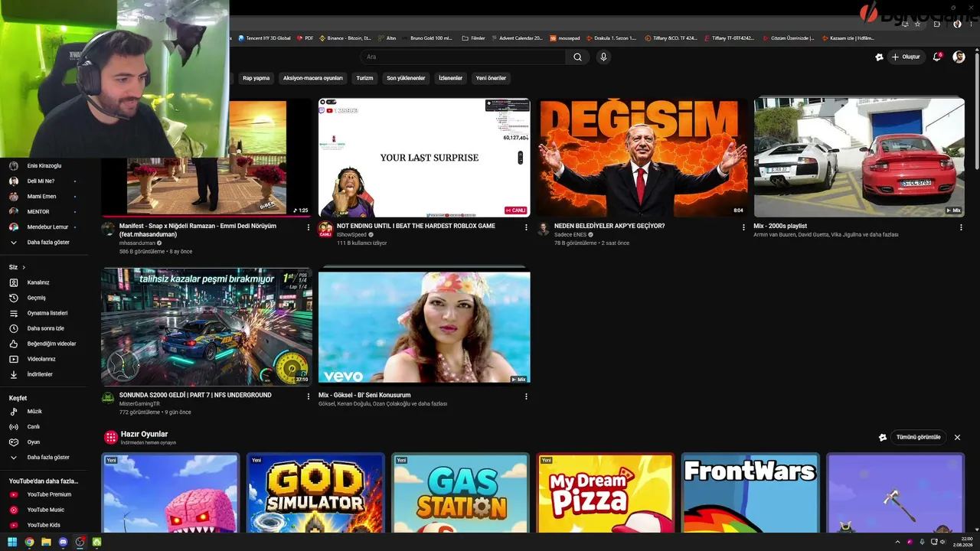980x551 pixels.
Task: Click the Windows Start button
Action: 12,542
